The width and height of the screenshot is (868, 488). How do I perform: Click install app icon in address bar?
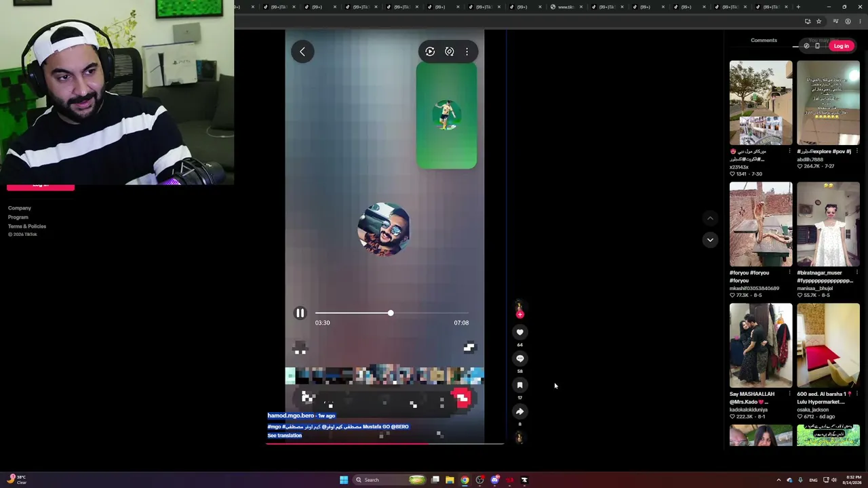tap(807, 21)
